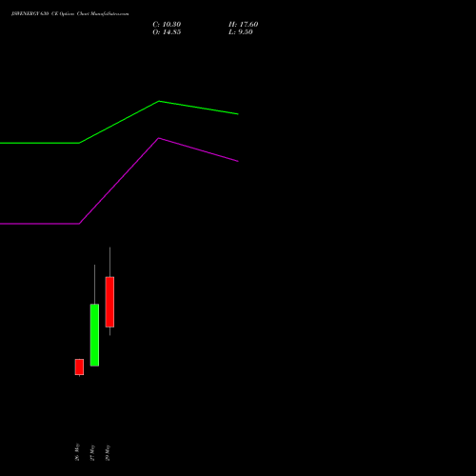Screen dimensions: 476x476
Task: Select the 29 May red candlestick
Action: click(x=109, y=302)
